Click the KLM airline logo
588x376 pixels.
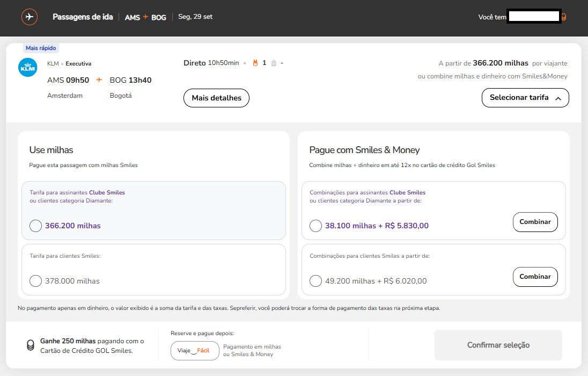coord(28,67)
